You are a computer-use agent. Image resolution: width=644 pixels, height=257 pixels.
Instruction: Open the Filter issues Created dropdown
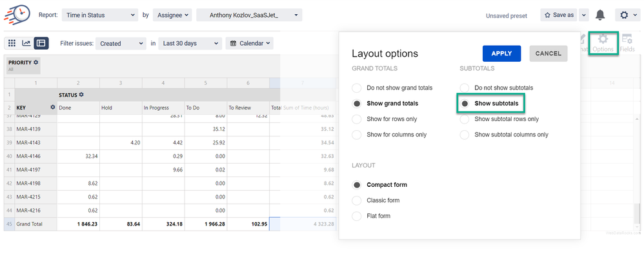point(121,43)
